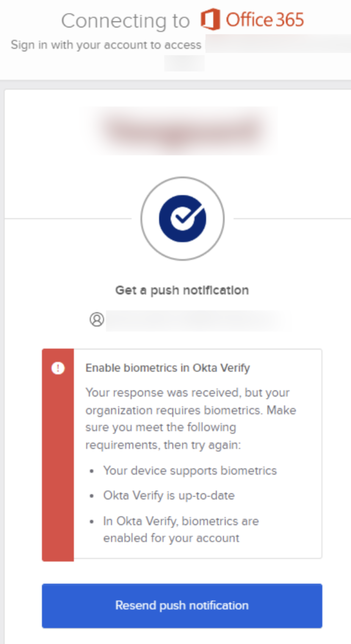Click the user account avatar icon
The image size is (351, 644).
97,320
